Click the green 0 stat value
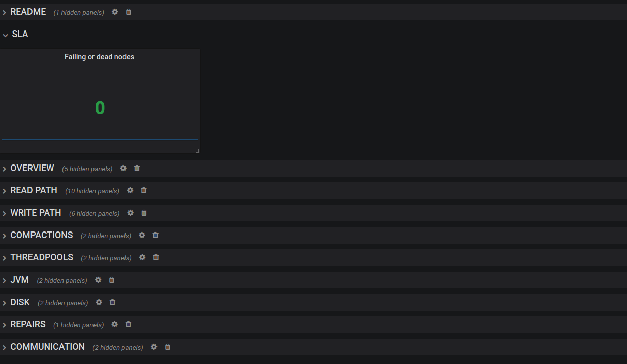Viewport: 627px width, 364px height. pos(100,108)
